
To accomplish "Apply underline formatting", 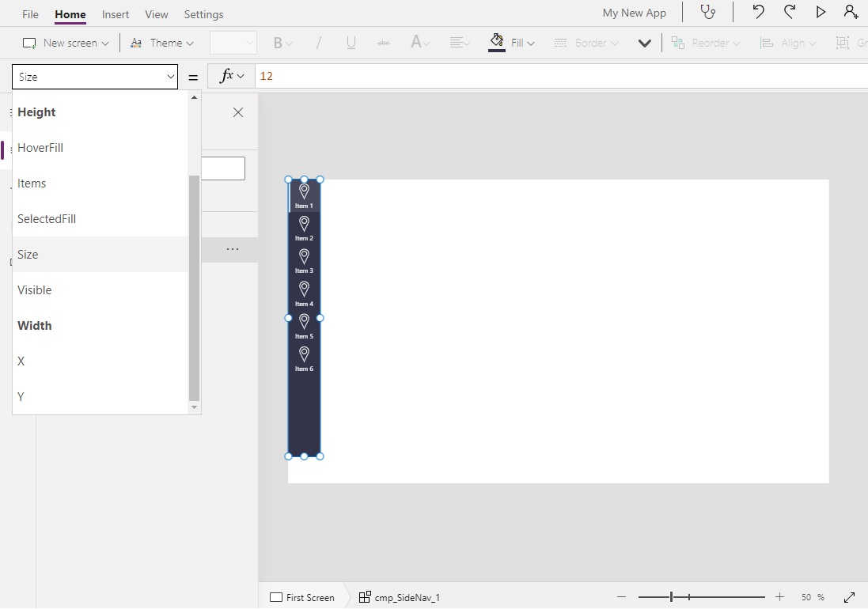I will (x=351, y=42).
